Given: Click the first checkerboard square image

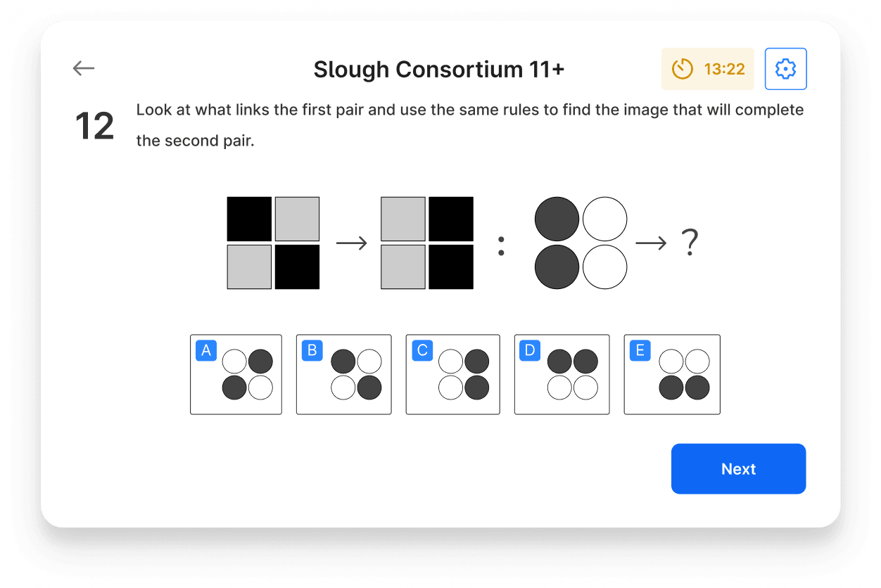Looking at the screenshot, I should pyautogui.click(x=272, y=243).
